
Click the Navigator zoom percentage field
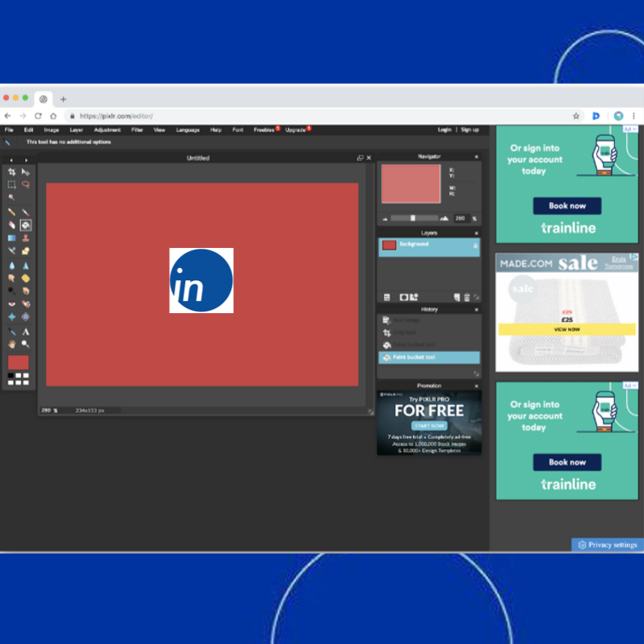click(461, 218)
